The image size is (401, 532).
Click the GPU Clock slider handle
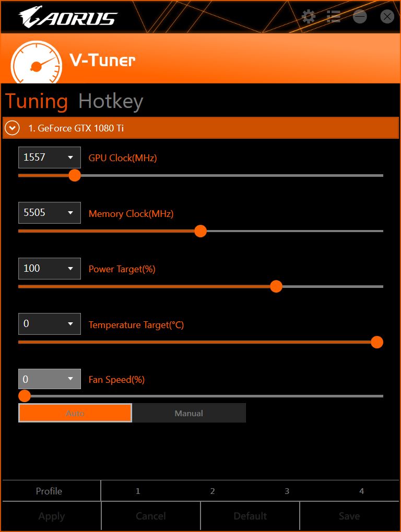coord(74,175)
